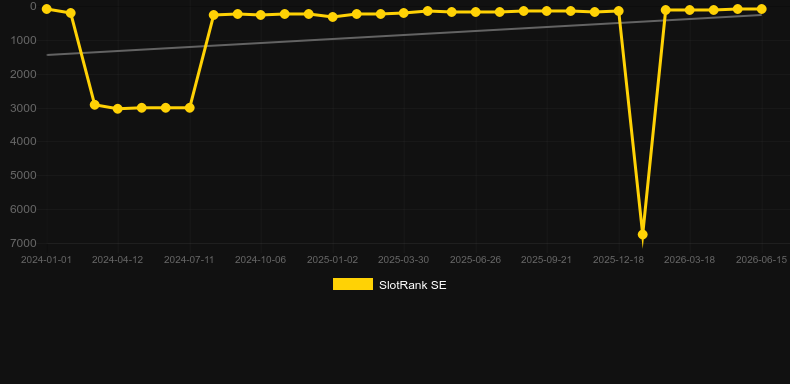Click the yellow SlotRank SE legend swatch
This screenshot has width=790, height=384.
(x=353, y=284)
